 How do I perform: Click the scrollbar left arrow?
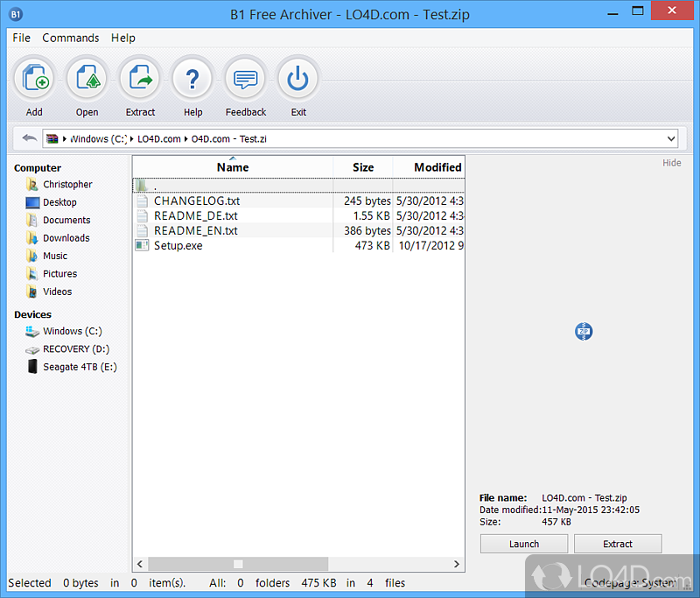tap(140, 564)
